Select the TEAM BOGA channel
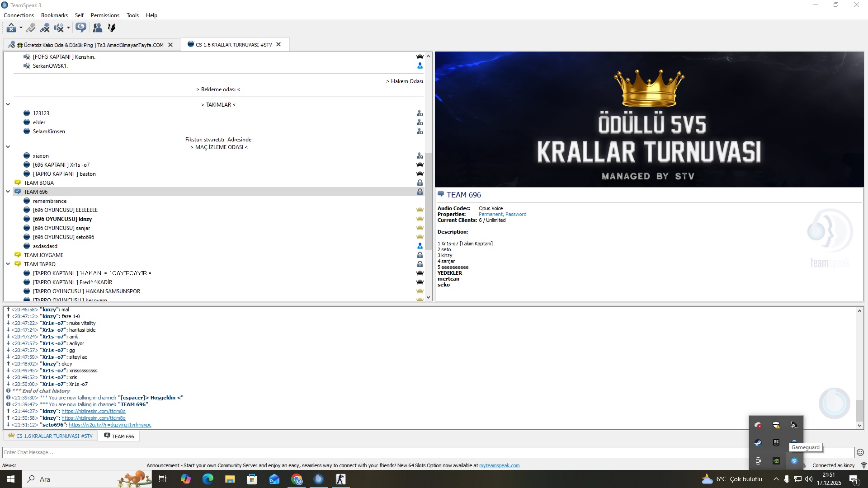The width and height of the screenshot is (868, 488). tap(39, 183)
